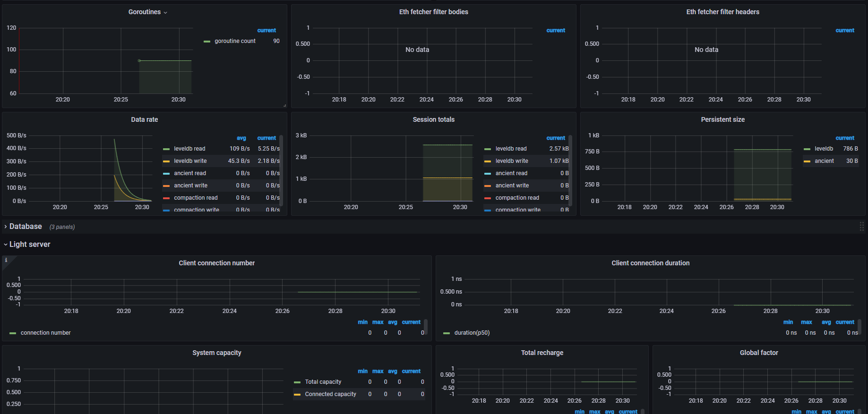Open color picker for Session totals ancient write
Viewport: 868px width, 414px height.
pos(488,186)
